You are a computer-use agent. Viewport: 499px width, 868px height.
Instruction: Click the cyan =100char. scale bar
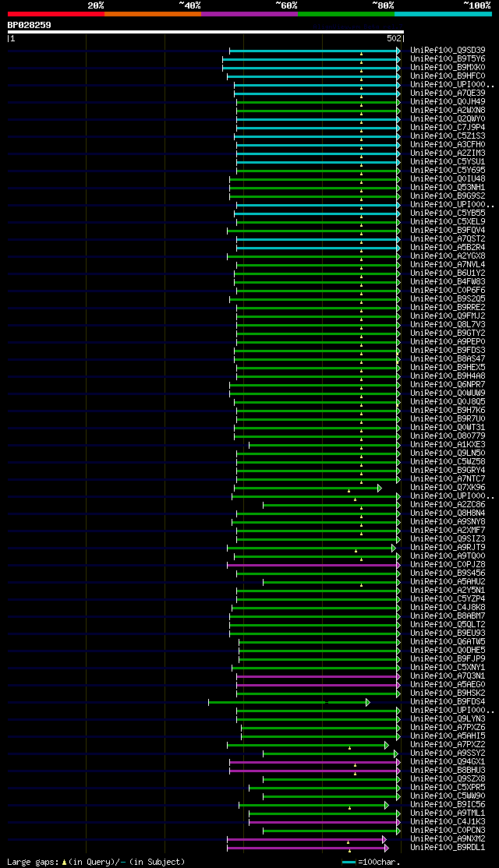(x=349, y=863)
